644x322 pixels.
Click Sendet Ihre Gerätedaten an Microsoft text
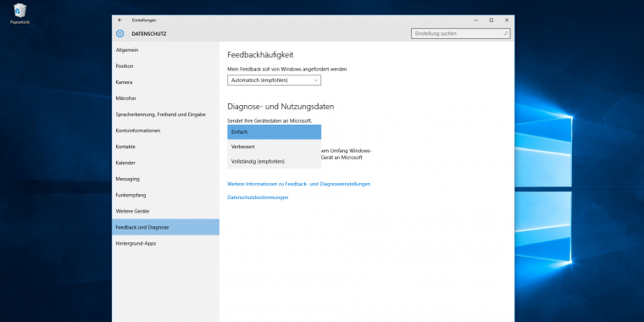point(269,120)
